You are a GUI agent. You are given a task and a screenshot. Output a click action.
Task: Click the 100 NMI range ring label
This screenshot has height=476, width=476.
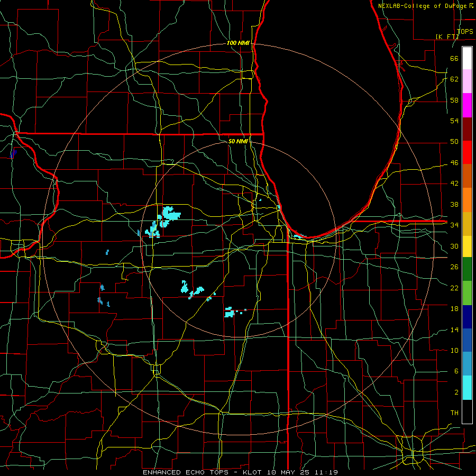(x=239, y=43)
